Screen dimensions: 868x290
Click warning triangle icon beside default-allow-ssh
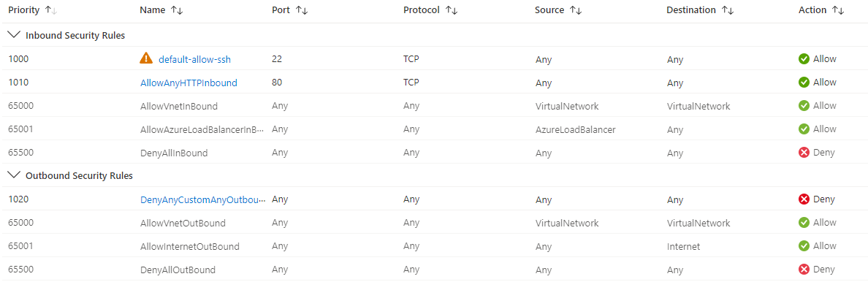[x=146, y=58]
